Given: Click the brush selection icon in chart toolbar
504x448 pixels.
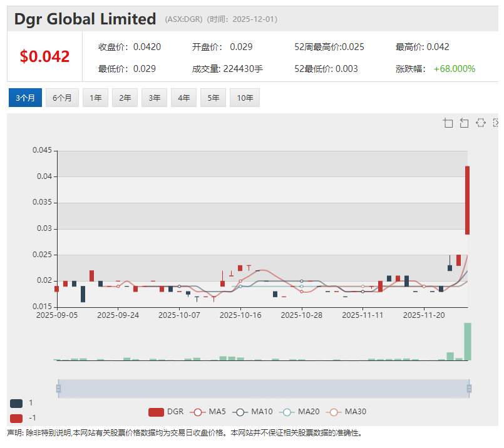Looking at the screenshot, I should [x=480, y=123].
